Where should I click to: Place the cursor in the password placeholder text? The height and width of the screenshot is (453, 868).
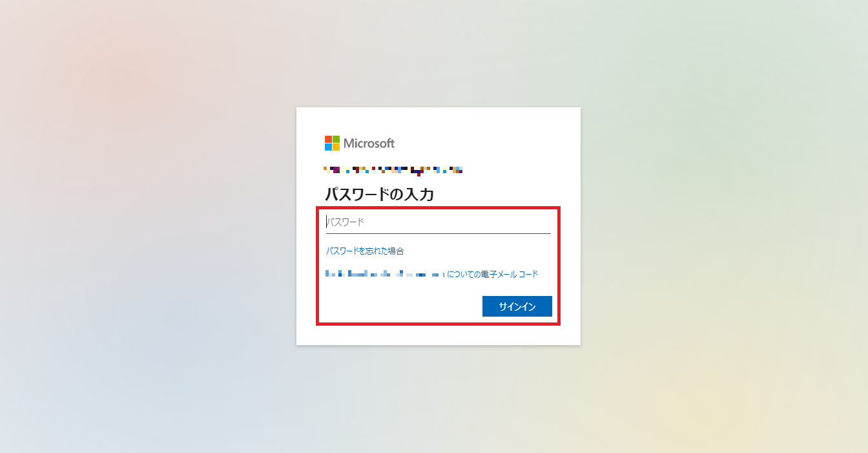(x=346, y=222)
